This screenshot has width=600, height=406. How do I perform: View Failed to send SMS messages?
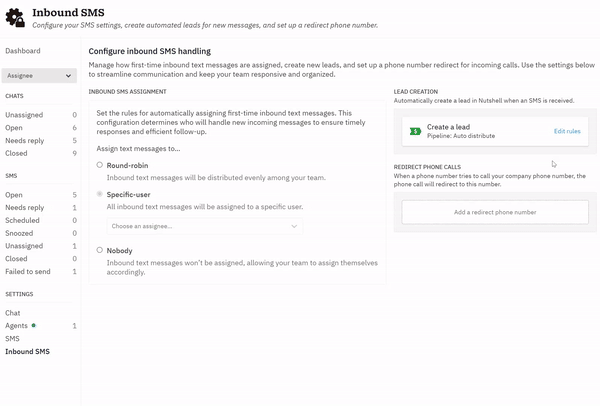[x=28, y=272]
